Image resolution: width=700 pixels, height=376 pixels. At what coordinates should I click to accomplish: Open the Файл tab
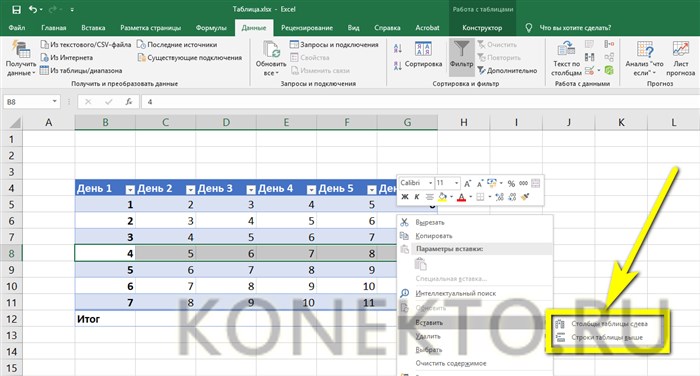coord(17,28)
